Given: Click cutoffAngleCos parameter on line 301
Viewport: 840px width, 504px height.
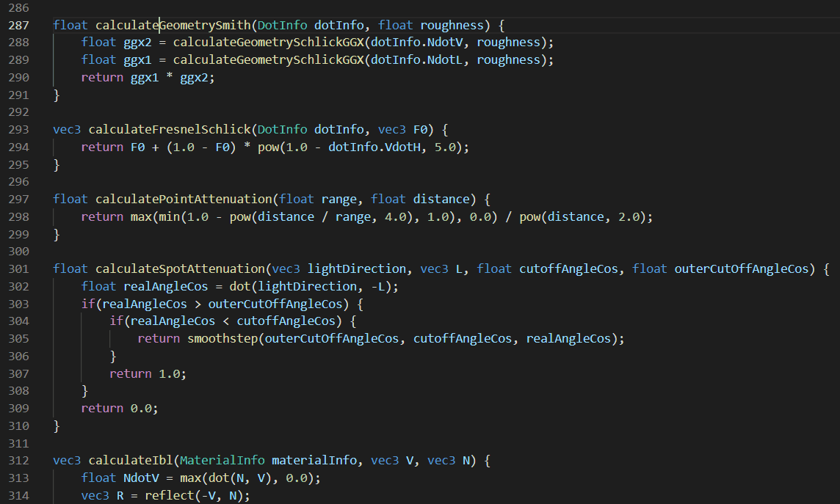Looking at the screenshot, I should [568, 269].
